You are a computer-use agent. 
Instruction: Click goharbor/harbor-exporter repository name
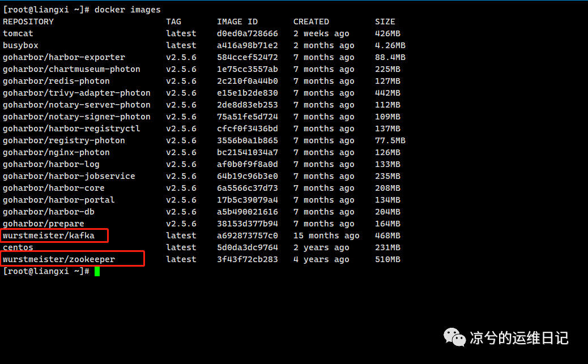[64, 57]
